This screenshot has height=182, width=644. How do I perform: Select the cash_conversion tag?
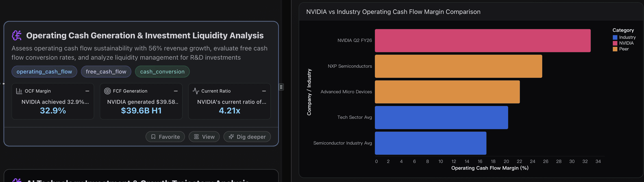(162, 72)
